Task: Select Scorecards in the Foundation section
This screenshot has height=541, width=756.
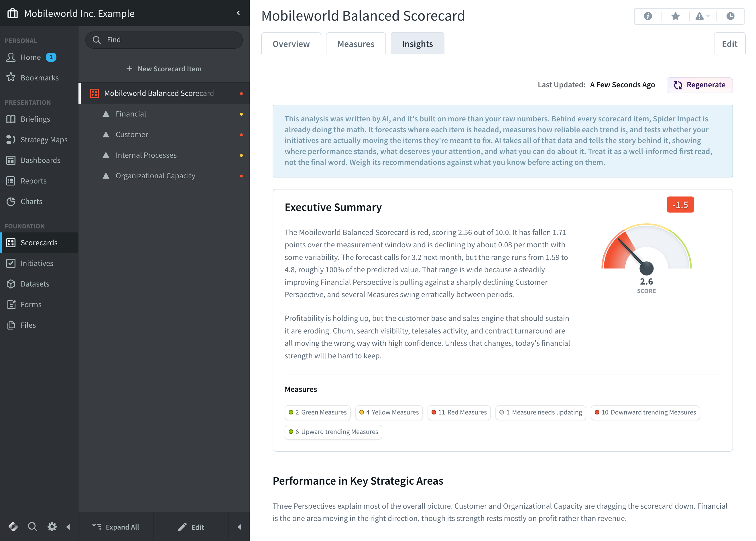Action: [x=39, y=242]
